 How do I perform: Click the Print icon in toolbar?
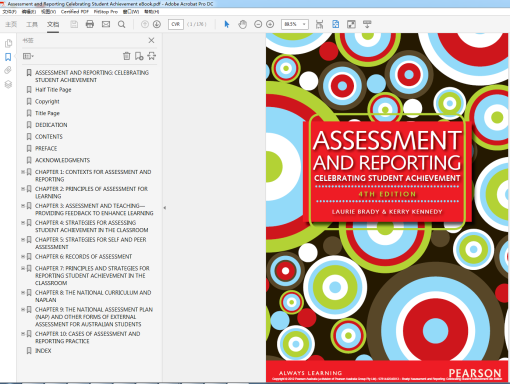[x=90, y=24]
